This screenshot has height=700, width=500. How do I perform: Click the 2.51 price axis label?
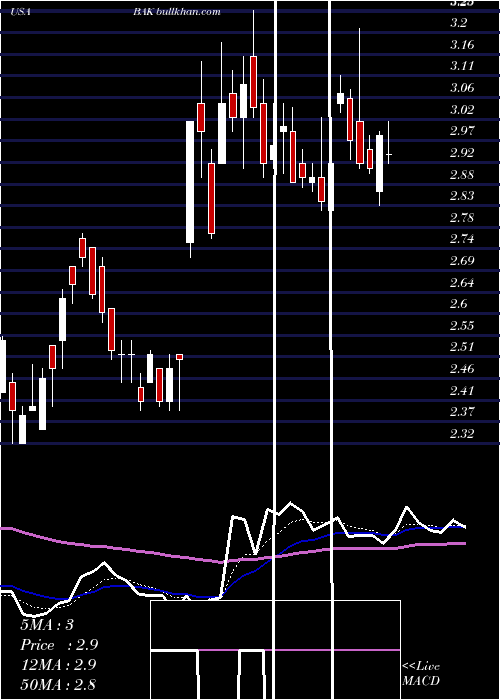tap(462, 347)
